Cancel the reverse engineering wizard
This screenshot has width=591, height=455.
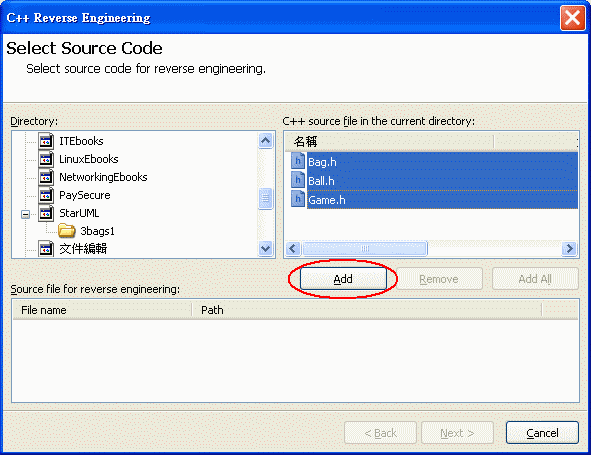[542, 433]
